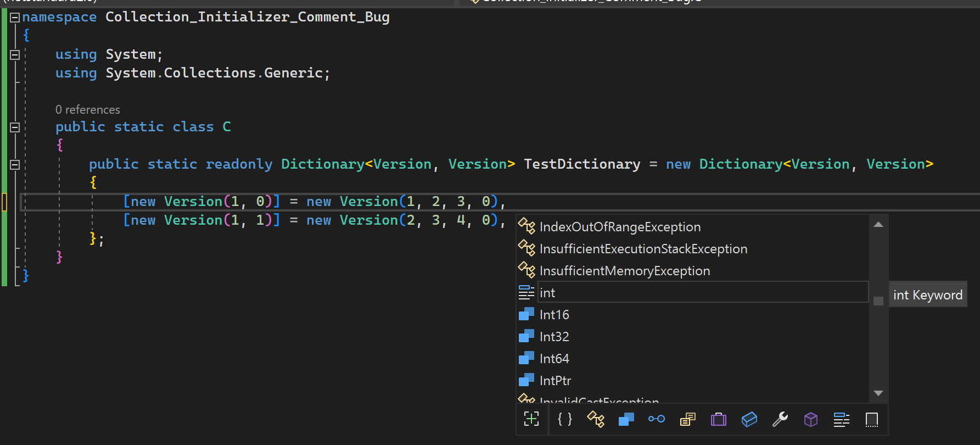
Task: Click the completion list scrollbar thumb
Action: (x=878, y=301)
